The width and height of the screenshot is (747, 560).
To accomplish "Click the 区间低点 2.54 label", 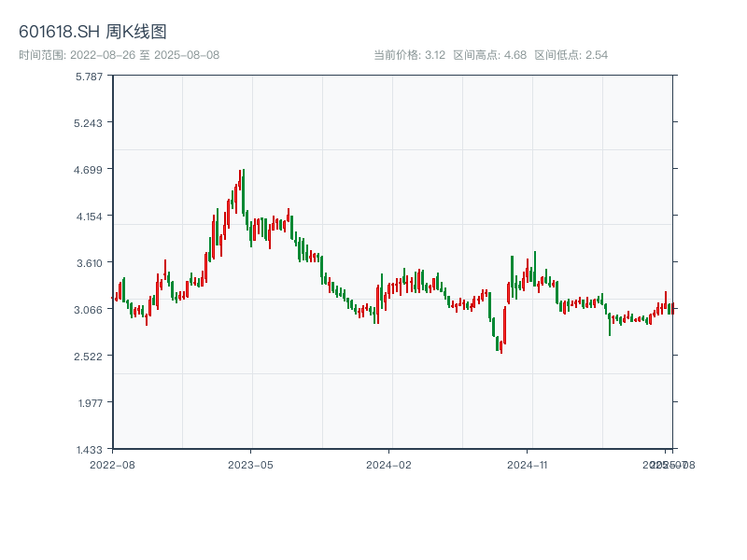I will [x=571, y=55].
